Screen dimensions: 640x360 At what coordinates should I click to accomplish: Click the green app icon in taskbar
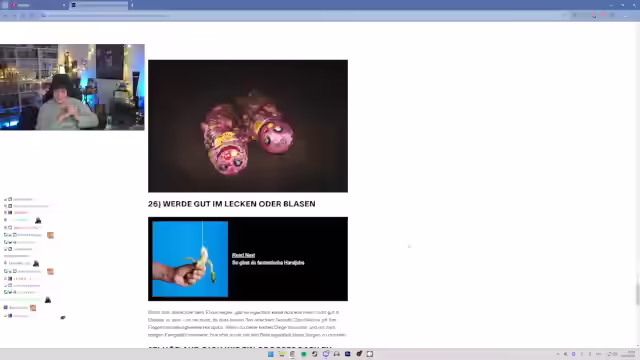[304, 354]
